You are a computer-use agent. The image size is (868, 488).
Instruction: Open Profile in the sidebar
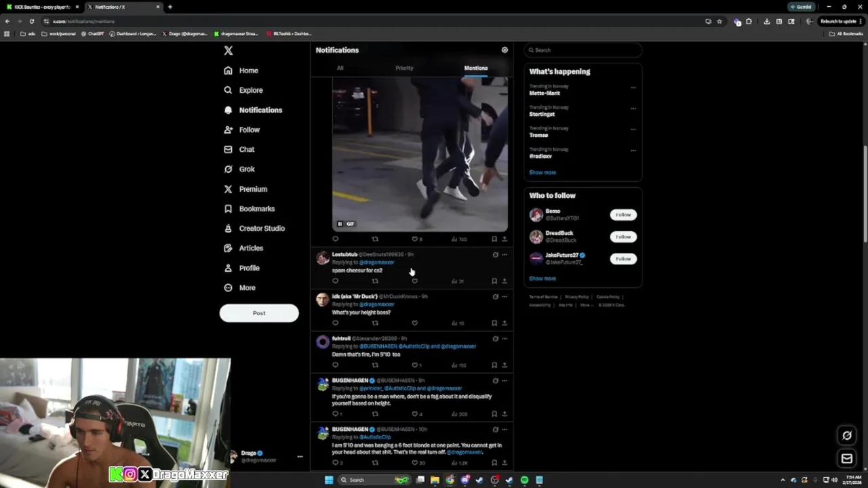pyautogui.click(x=241, y=268)
